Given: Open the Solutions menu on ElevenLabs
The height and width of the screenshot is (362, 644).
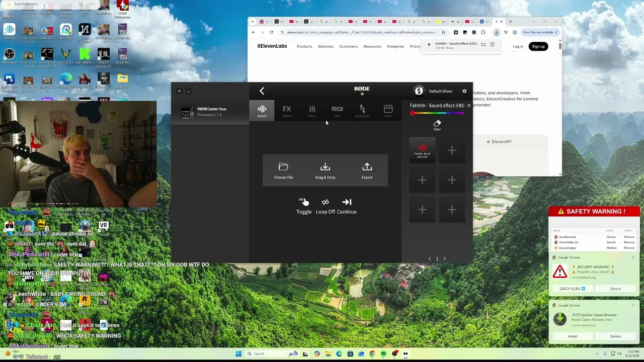Looking at the screenshot, I should point(326,46).
